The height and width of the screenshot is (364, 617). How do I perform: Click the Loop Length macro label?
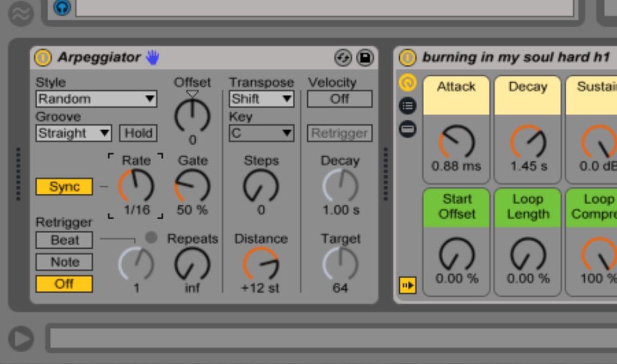[x=528, y=207]
